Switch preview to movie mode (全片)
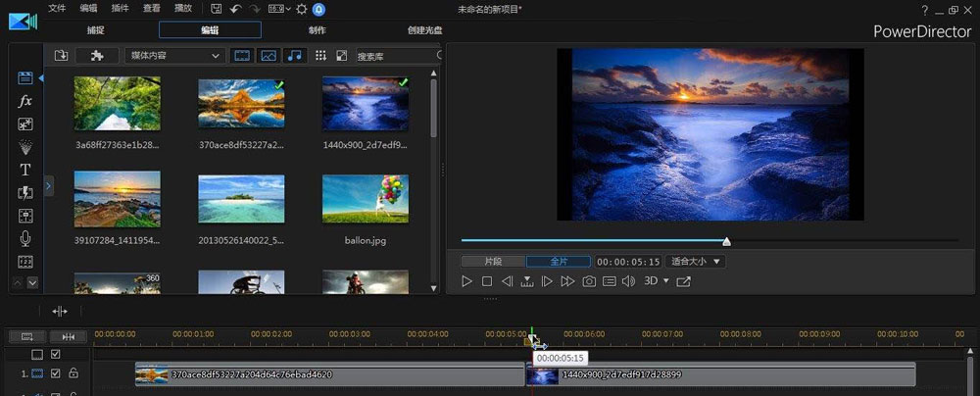 tap(559, 262)
